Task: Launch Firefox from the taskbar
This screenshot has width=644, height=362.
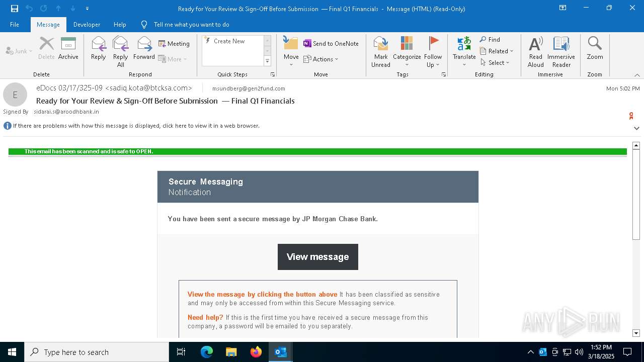Action: (256, 352)
